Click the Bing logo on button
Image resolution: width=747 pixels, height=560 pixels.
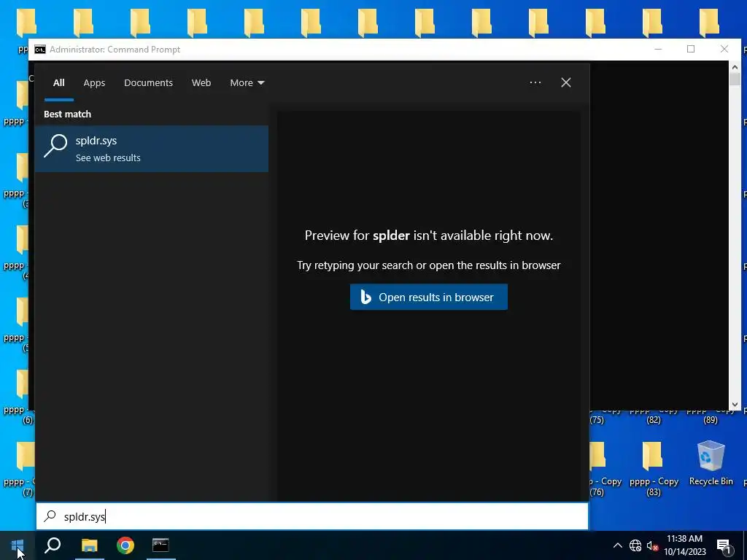pos(365,297)
